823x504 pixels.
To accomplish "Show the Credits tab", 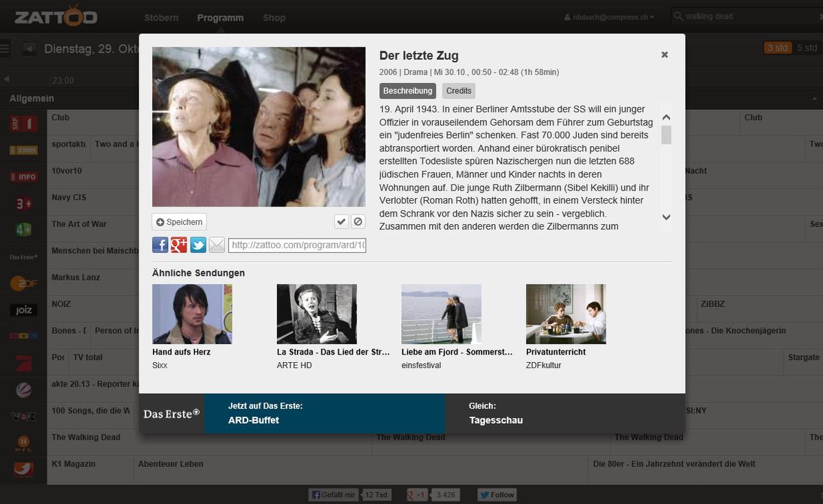I will coord(459,91).
